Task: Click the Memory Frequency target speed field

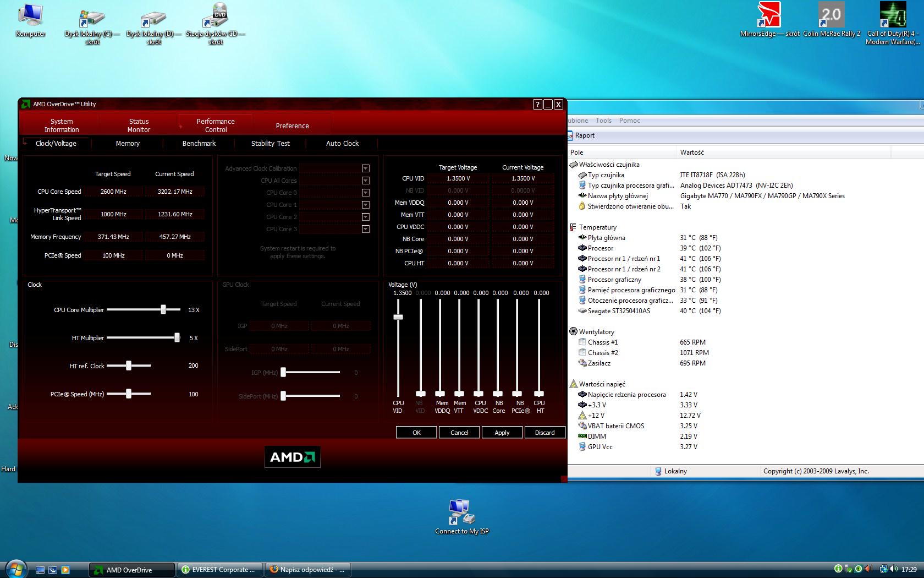Action: point(113,237)
